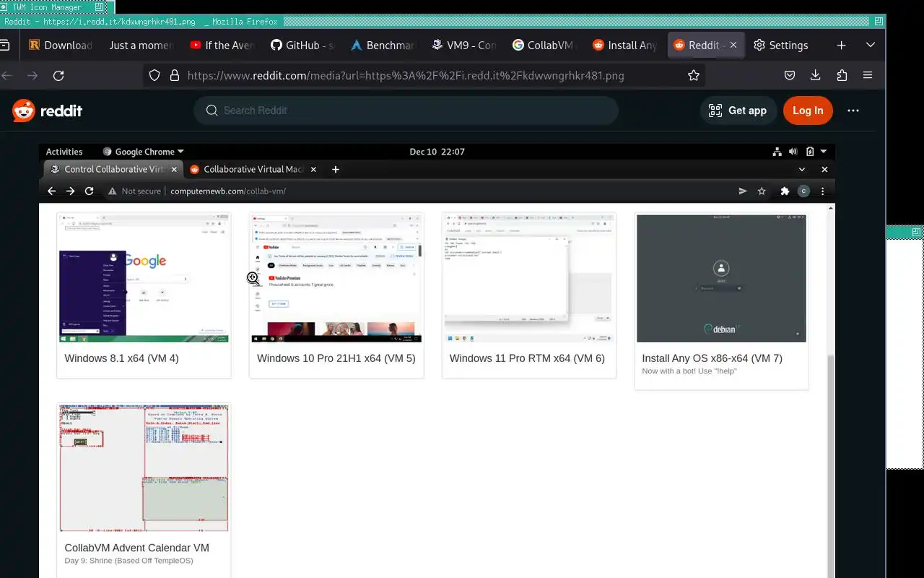924x578 pixels.
Task: Click pictured Chrome tab search chevron
Action: (x=801, y=170)
